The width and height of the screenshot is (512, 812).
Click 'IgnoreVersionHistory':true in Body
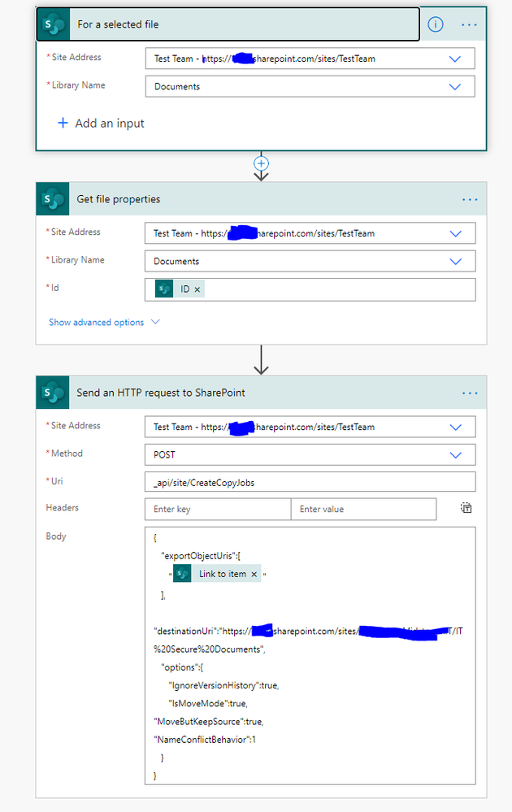pyautogui.click(x=223, y=685)
